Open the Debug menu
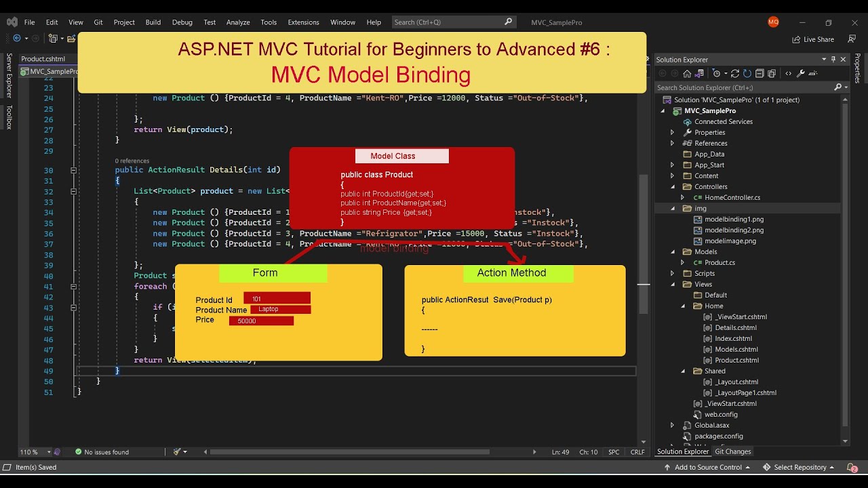Screen dimensions: 868x488 click(x=182, y=22)
